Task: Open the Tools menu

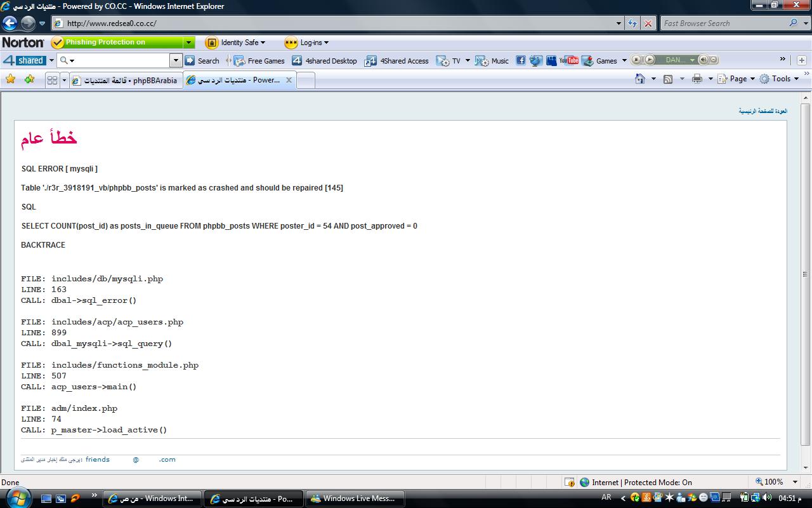Action: (780, 79)
